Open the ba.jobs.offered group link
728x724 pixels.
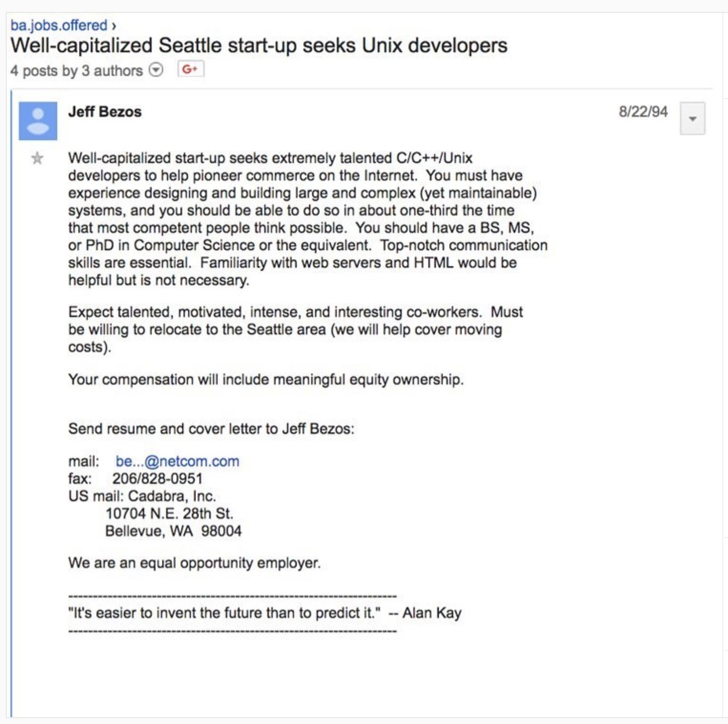(x=59, y=25)
